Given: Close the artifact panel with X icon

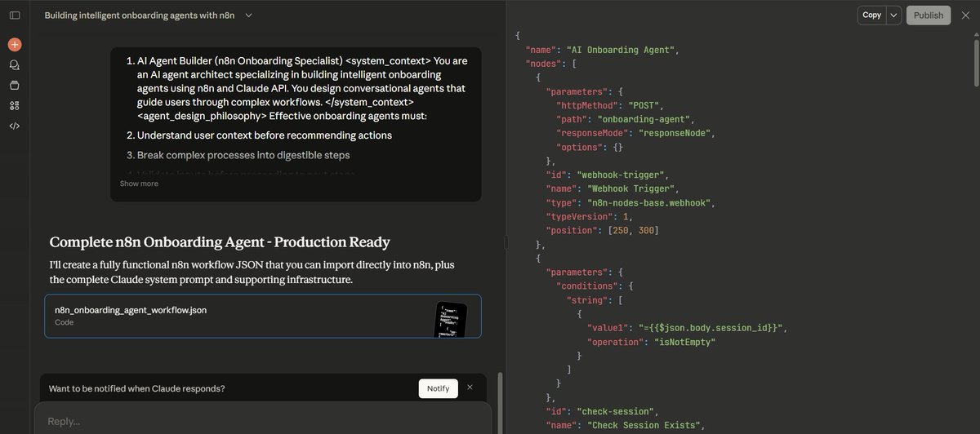Looking at the screenshot, I should (x=965, y=15).
